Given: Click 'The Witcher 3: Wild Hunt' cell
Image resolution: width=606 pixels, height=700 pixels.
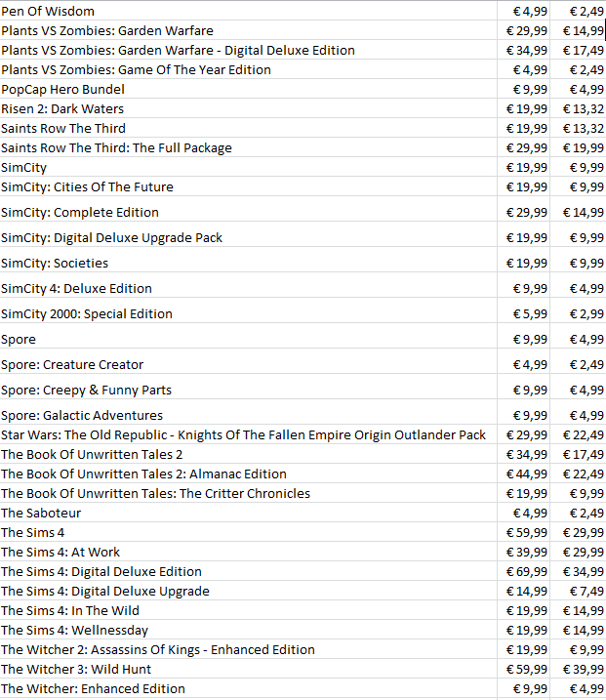Looking at the screenshot, I should tap(249, 669).
